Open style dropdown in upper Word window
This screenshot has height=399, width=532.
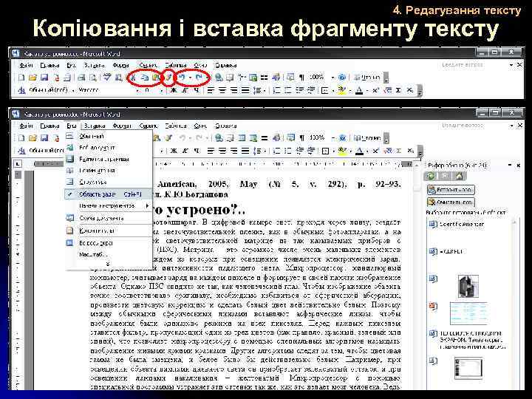tap(74, 90)
